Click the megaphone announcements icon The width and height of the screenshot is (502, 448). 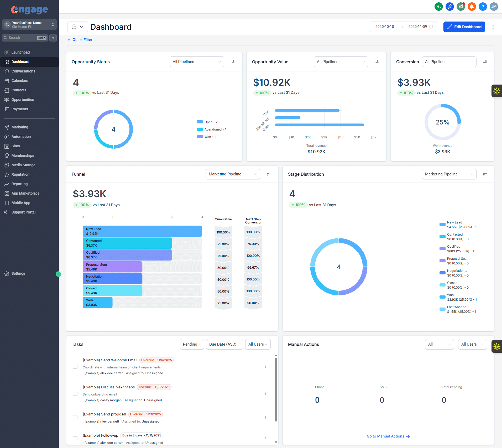tap(461, 7)
